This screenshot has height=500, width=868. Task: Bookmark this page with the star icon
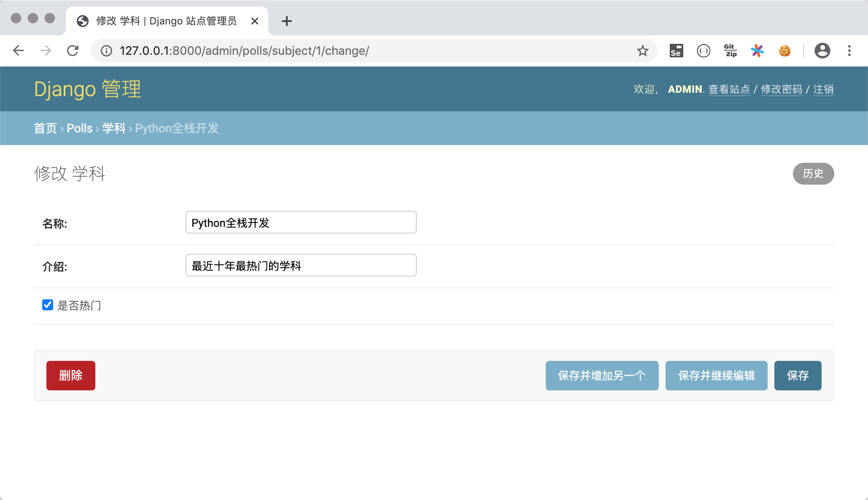[642, 51]
